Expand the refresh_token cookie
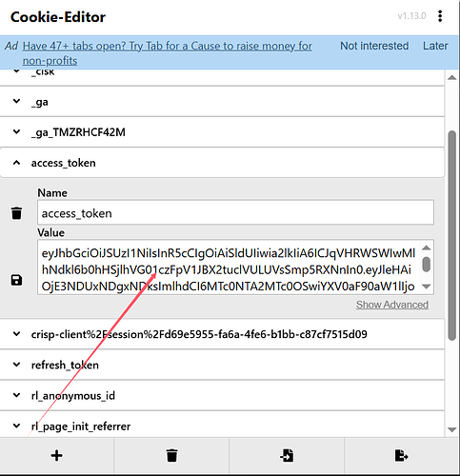460x476 pixels. (x=222, y=365)
